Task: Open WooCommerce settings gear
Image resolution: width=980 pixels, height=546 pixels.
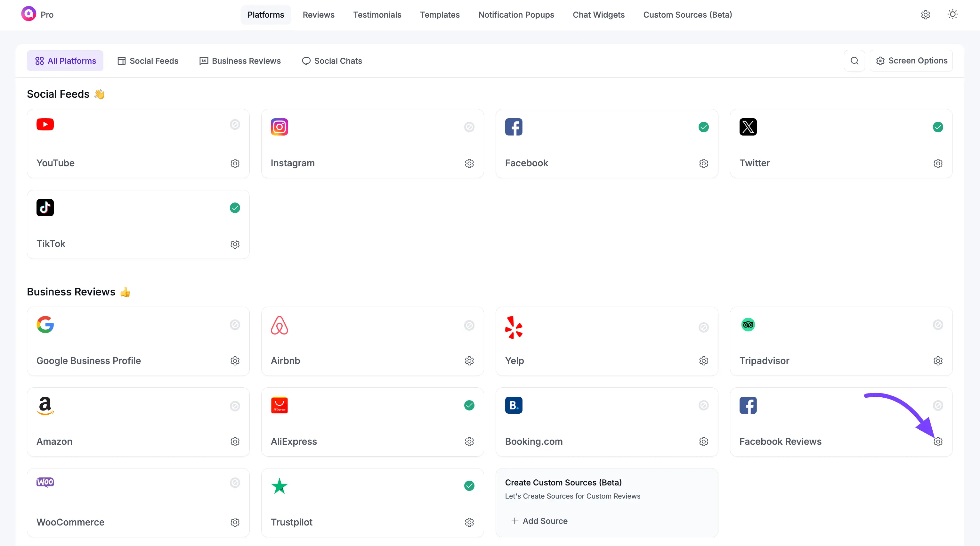Action: tap(235, 522)
